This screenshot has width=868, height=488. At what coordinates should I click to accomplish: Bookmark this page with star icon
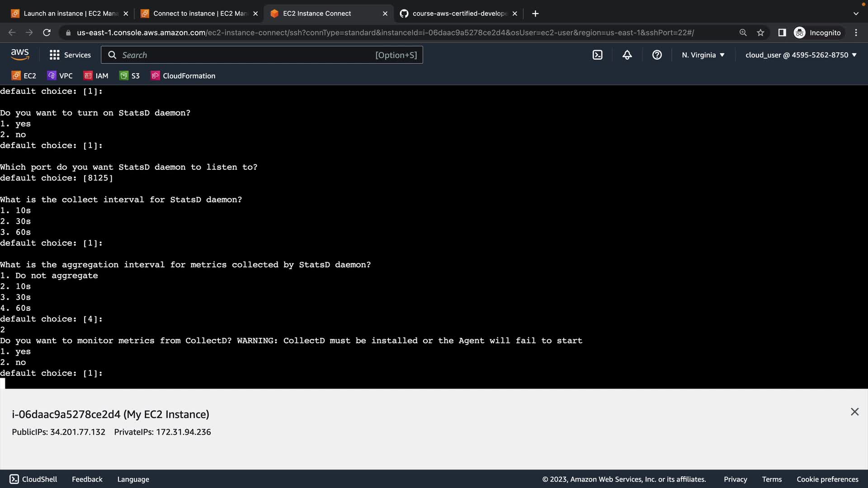point(760,33)
